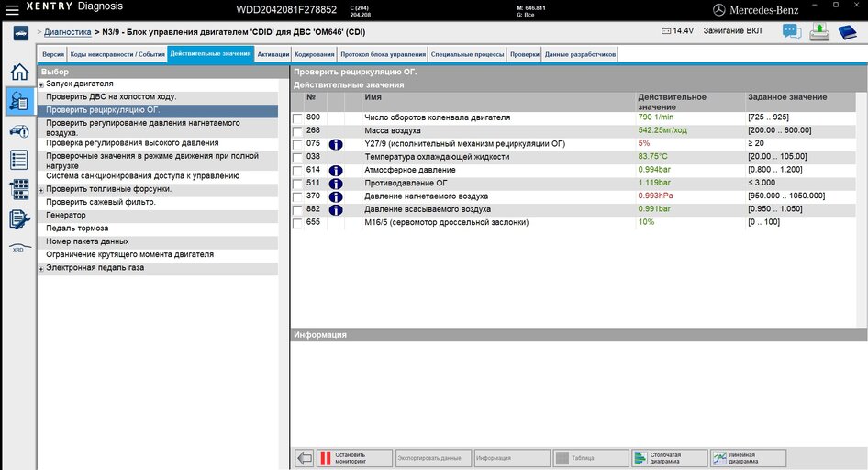Open the Столбчатая диаграмма view
The width and height of the screenshot is (868, 470).
point(669,458)
